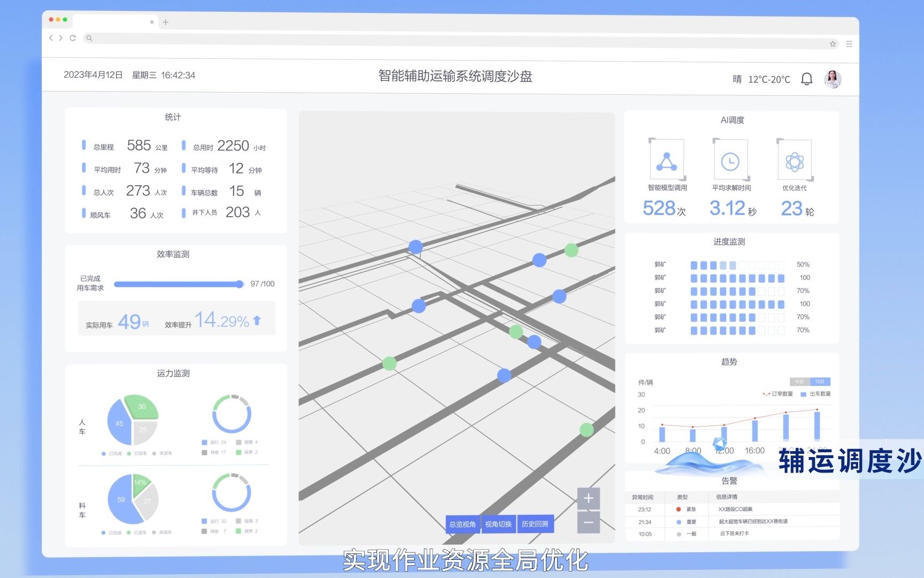
Task: Click the browser forward arrow
Action: 61,37
